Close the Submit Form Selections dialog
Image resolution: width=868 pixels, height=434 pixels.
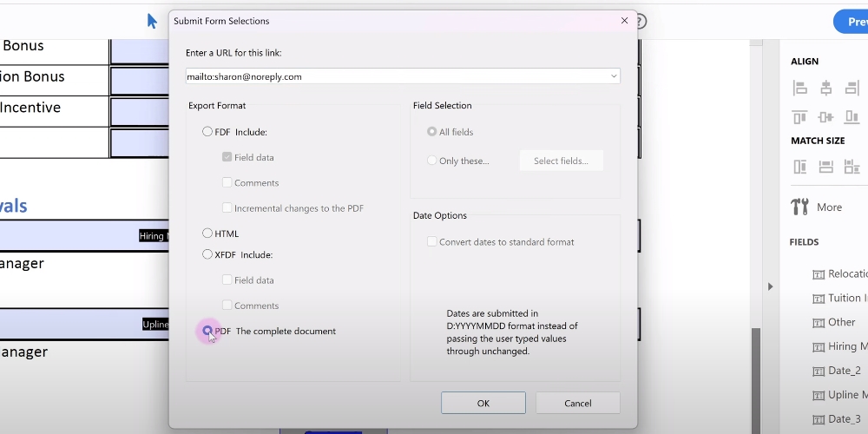[624, 21]
